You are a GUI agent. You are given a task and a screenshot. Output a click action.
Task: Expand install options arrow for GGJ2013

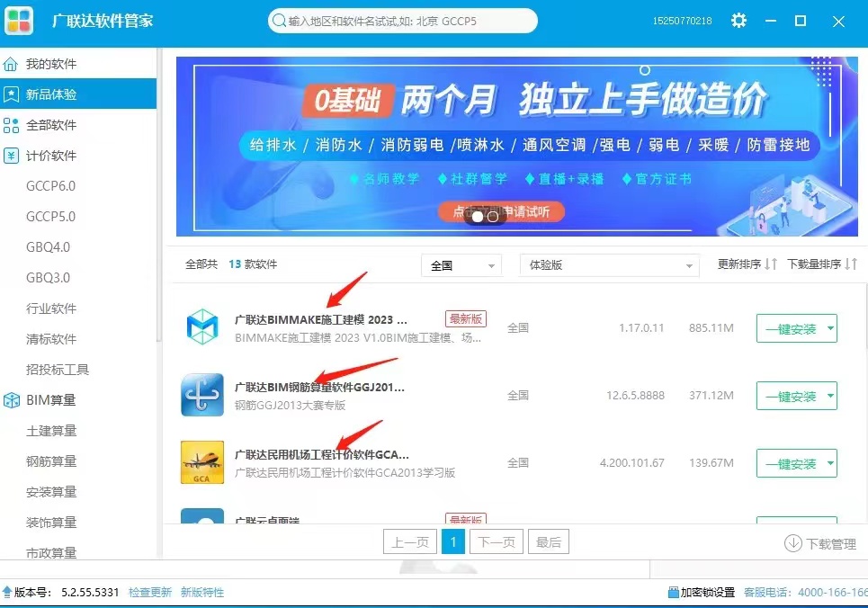pyautogui.click(x=830, y=396)
